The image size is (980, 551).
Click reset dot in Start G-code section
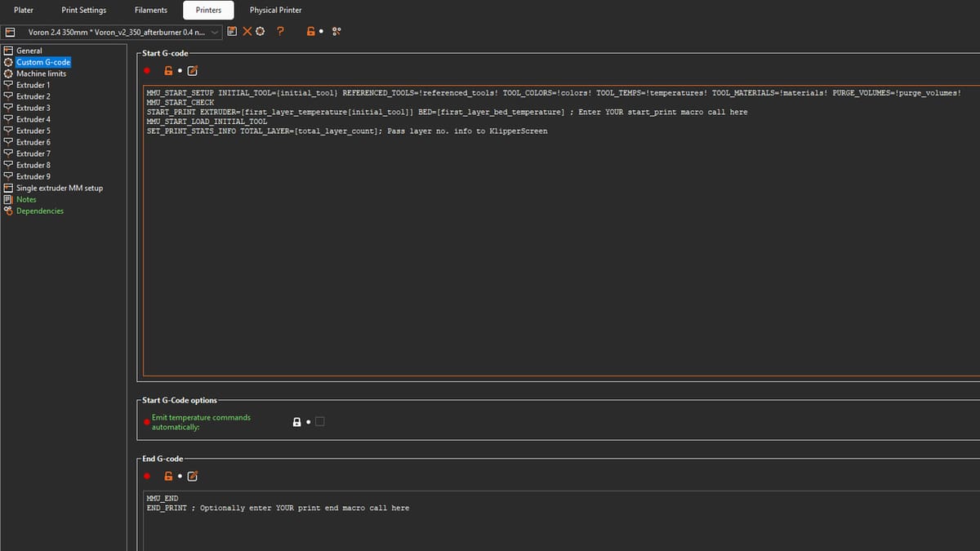coord(180,71)
